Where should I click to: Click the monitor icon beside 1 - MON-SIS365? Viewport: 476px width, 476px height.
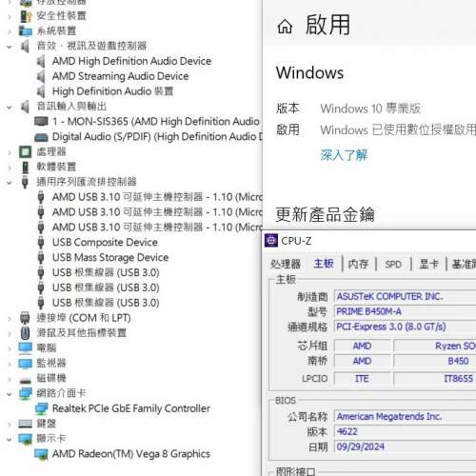point(41,121)
